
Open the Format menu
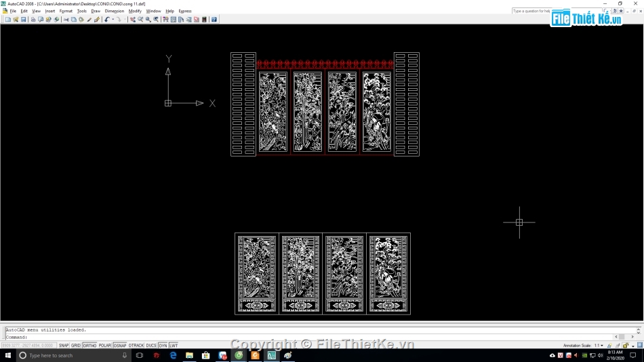(66, 11)
